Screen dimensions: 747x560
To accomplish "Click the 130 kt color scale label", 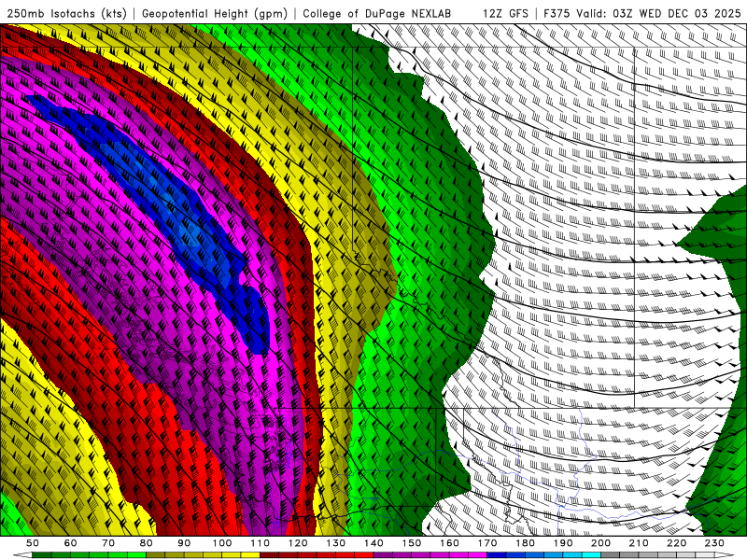I will (336, 543).
